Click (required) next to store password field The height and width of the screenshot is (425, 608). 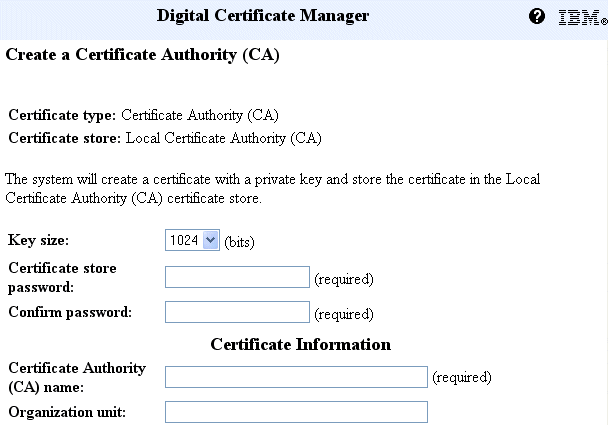pos(344,279)
